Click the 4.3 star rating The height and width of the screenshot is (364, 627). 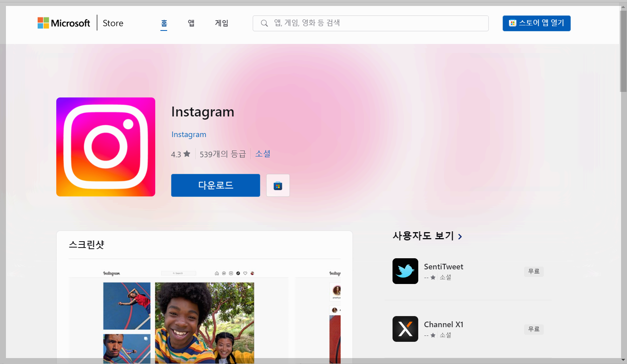tap(181, 154)
